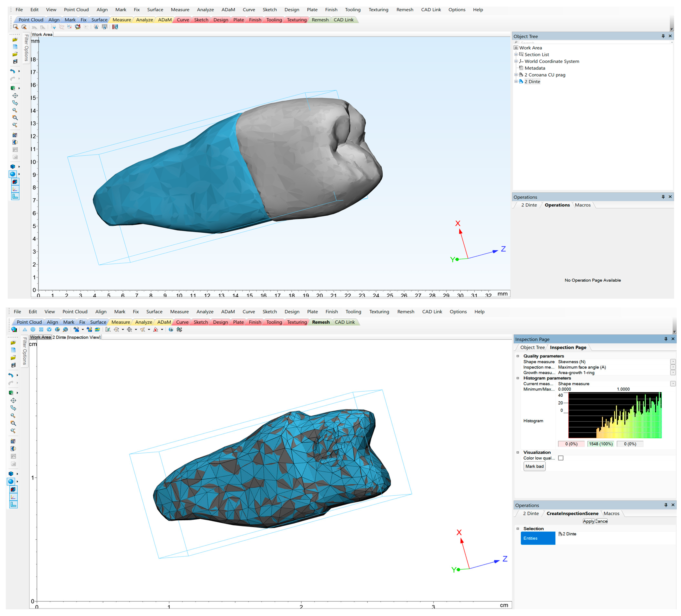Toggle the Color low quality checkbox
The height and width of the screenshot is (616, 681).
[x=561, y=458]
